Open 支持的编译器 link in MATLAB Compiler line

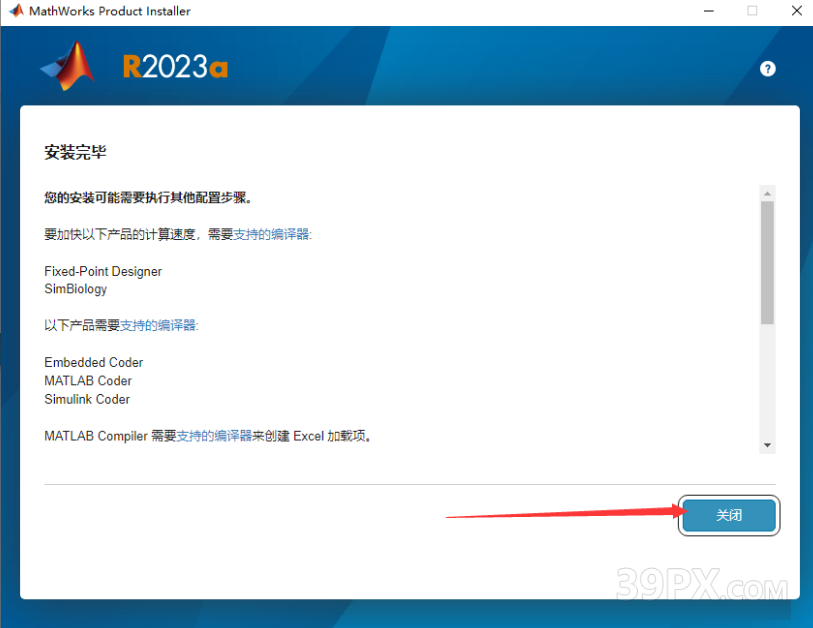pos(214,436)
